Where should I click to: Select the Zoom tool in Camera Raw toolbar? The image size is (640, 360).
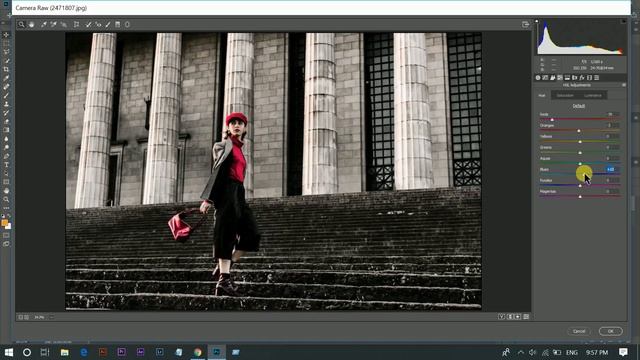[x=21, y=24]
